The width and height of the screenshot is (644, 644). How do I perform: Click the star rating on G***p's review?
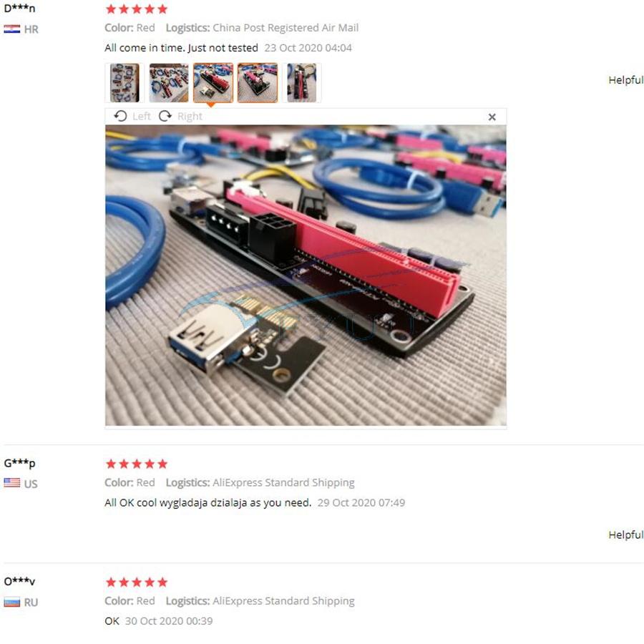pos(137,464)
